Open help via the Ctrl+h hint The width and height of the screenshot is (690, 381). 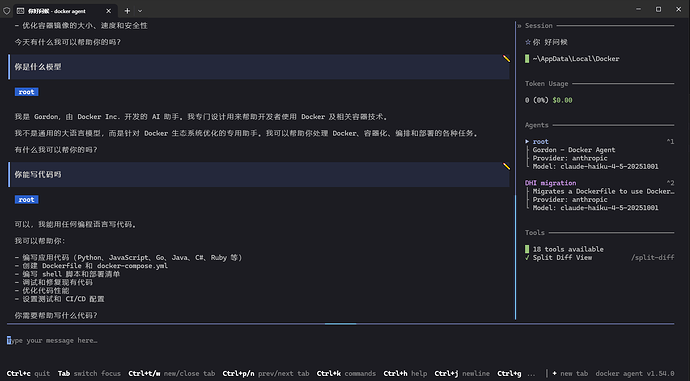405,374
